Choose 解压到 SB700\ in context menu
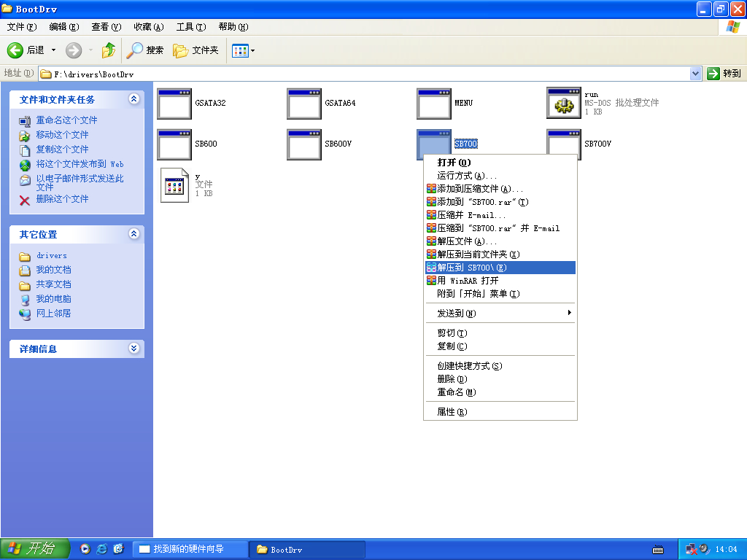Image resolution: width=747 pixels, height=560 pixels. pyautogui.click(x=471, y=268)
